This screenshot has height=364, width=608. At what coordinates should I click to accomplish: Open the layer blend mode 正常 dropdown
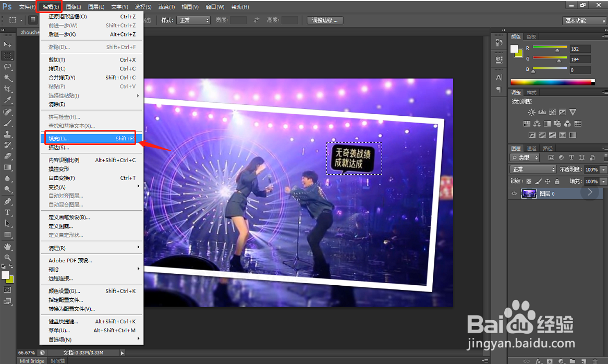(x=533, y=169)
